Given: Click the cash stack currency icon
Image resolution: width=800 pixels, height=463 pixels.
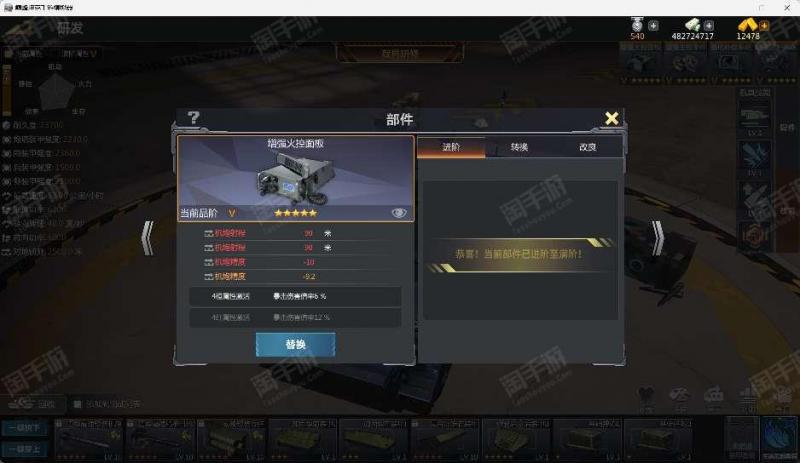Looking at the screenshot, I should point(693,24).
